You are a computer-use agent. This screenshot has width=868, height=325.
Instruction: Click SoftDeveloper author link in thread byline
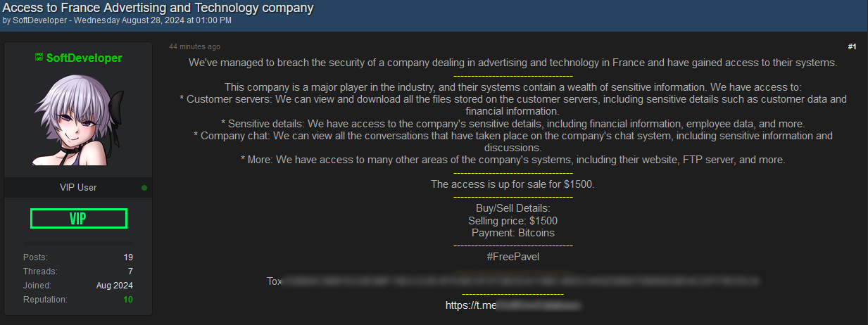39,20
